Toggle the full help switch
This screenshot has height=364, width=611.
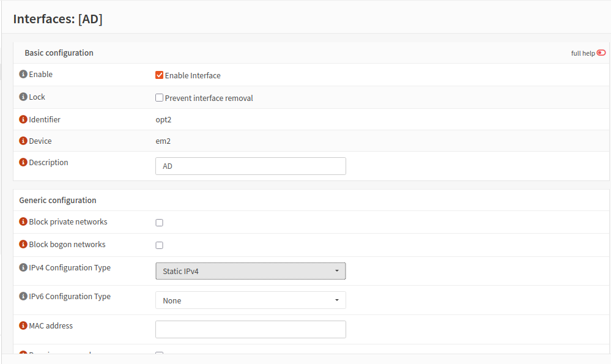(x=601, y=53)
